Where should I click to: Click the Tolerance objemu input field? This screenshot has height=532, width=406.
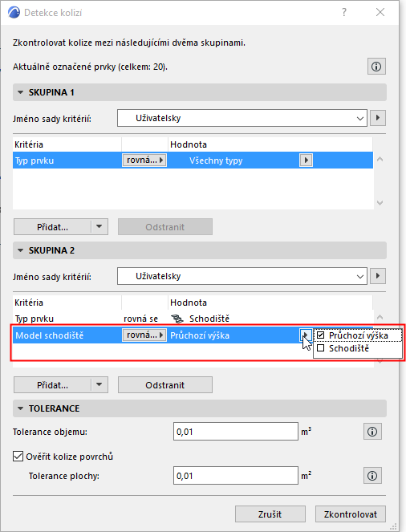click(x=236, y=432)
